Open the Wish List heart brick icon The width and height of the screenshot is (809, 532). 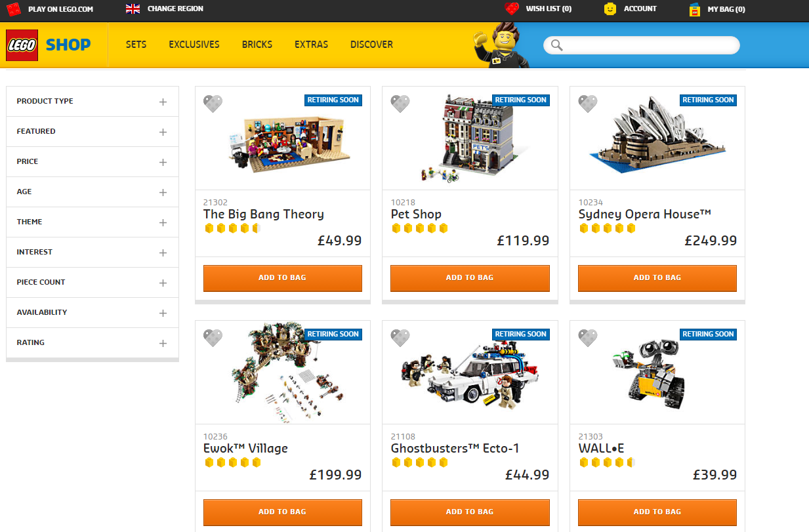(512, 9)
